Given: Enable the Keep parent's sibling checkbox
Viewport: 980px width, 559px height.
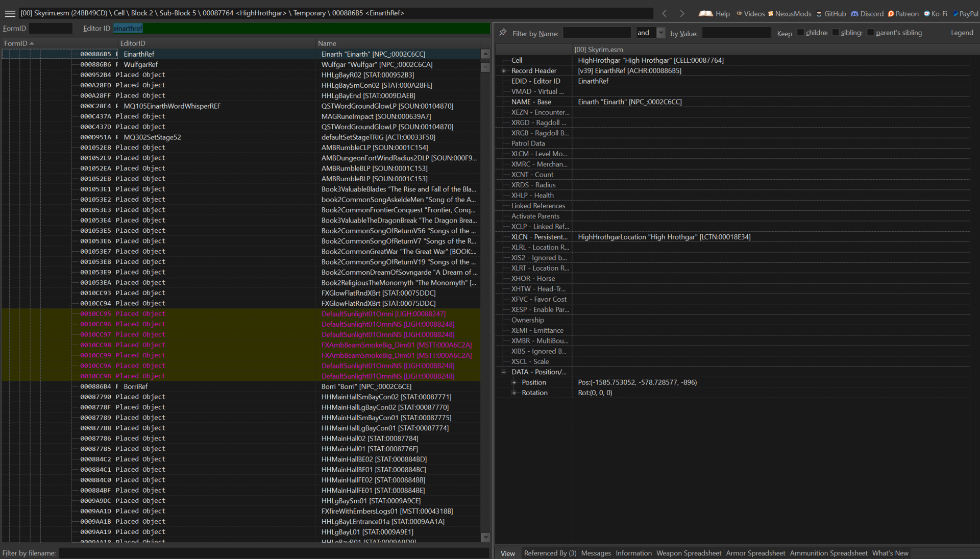Looking at the screenshot, I should [x=870, y=33].
